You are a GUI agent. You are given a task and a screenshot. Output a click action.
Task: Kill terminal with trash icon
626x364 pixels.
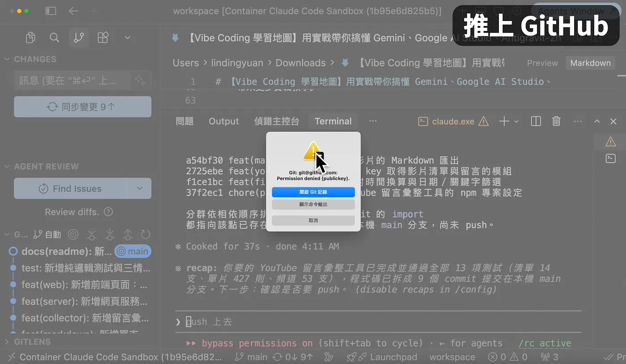(x=556, y=121)
